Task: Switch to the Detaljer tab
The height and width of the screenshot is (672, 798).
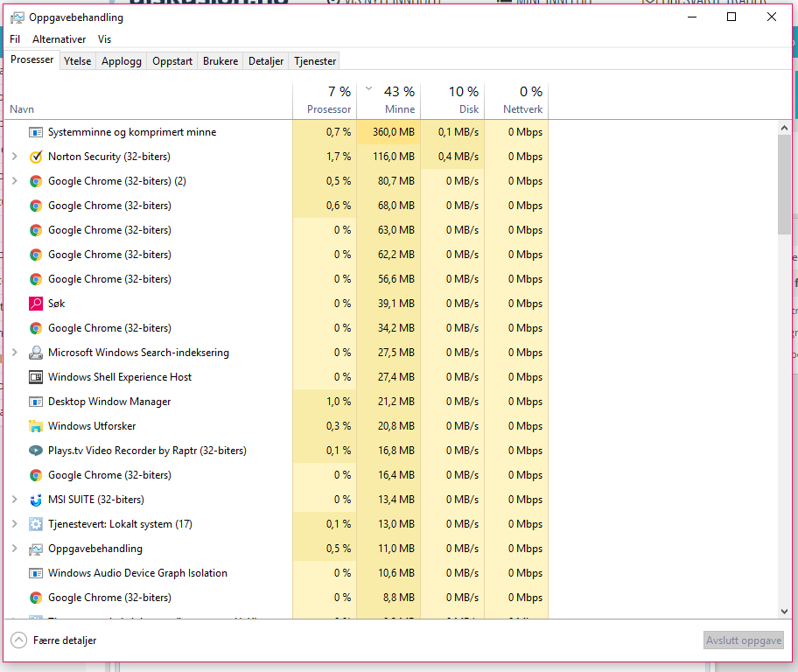Action: [266, 61]
